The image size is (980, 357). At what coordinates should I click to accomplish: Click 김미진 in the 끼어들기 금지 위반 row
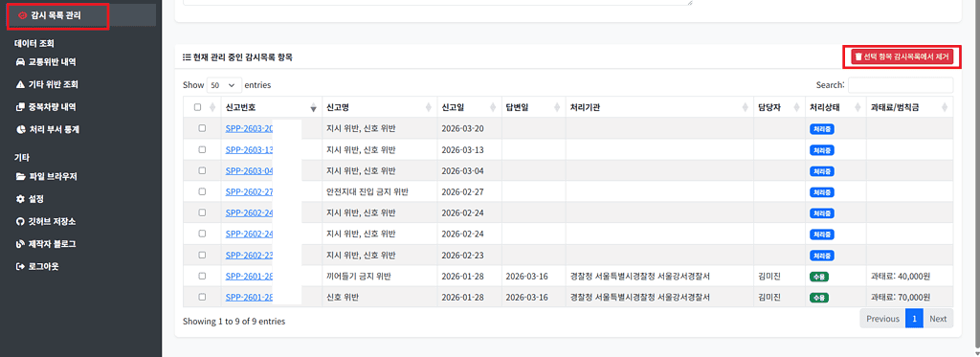tap(768, 276)
